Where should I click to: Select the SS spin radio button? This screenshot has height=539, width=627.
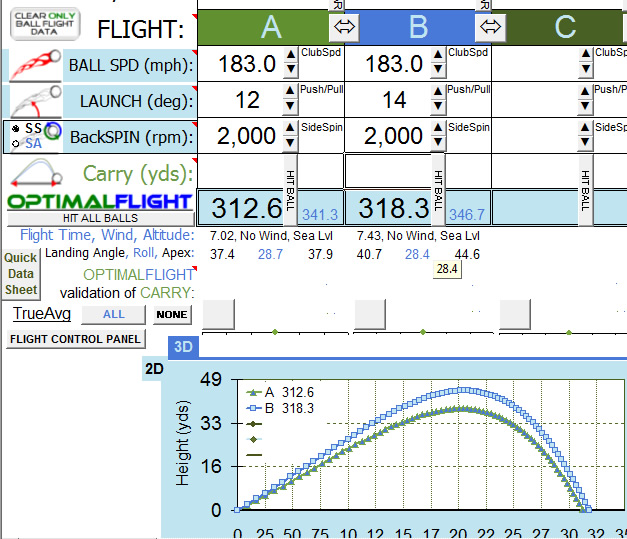point(16,128)
